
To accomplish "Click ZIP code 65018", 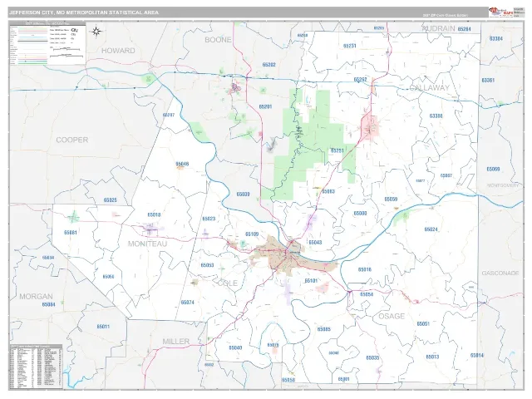I will coord(154,214).
